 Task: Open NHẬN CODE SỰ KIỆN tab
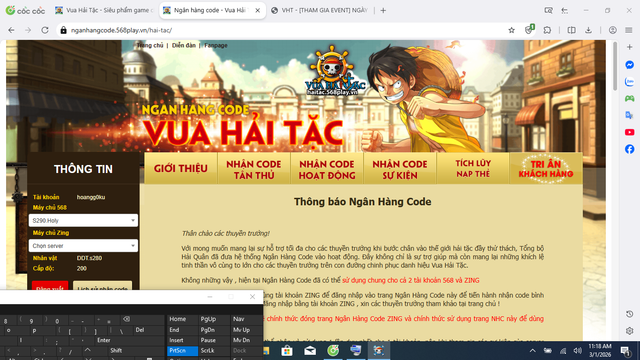[x=400, y=169]
